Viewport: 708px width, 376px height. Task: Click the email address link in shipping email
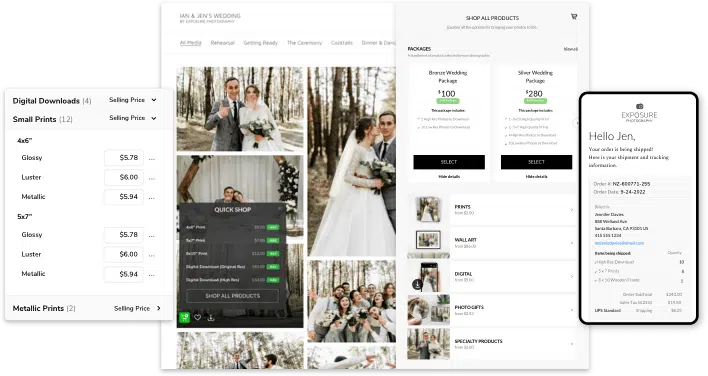tap(619, 243)
